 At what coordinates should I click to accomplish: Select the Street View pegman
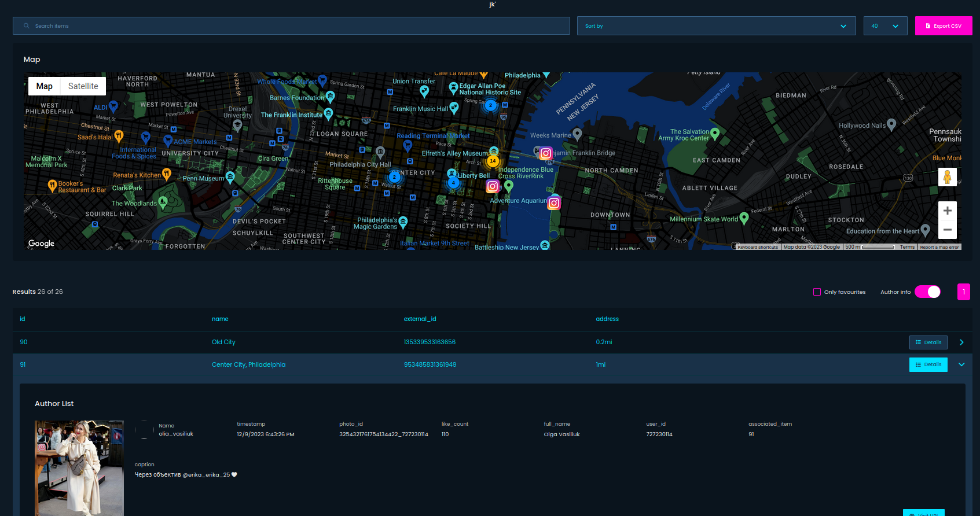947,177
